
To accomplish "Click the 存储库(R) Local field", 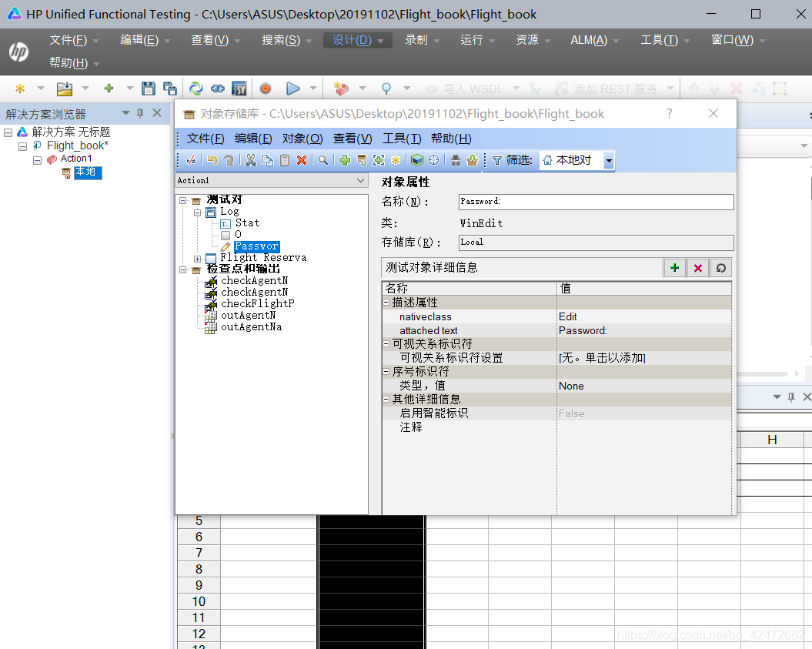I will pyautogui.click(x=596, y=243).
